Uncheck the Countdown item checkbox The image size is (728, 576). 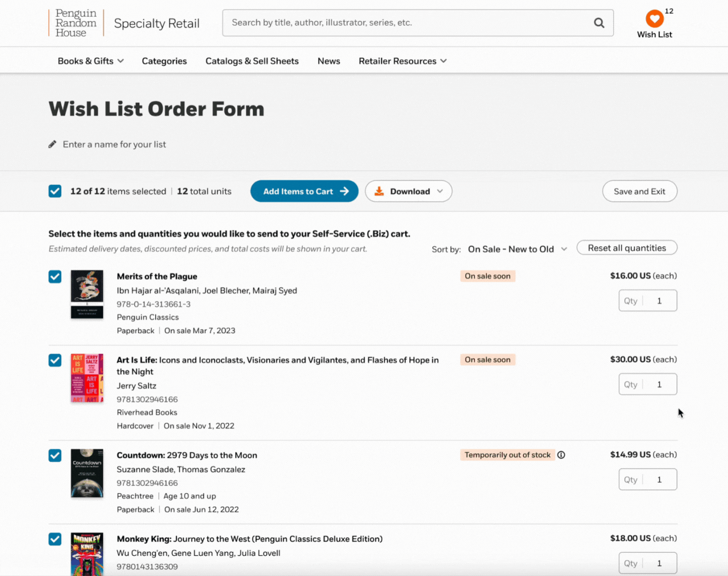pos(55,455)
